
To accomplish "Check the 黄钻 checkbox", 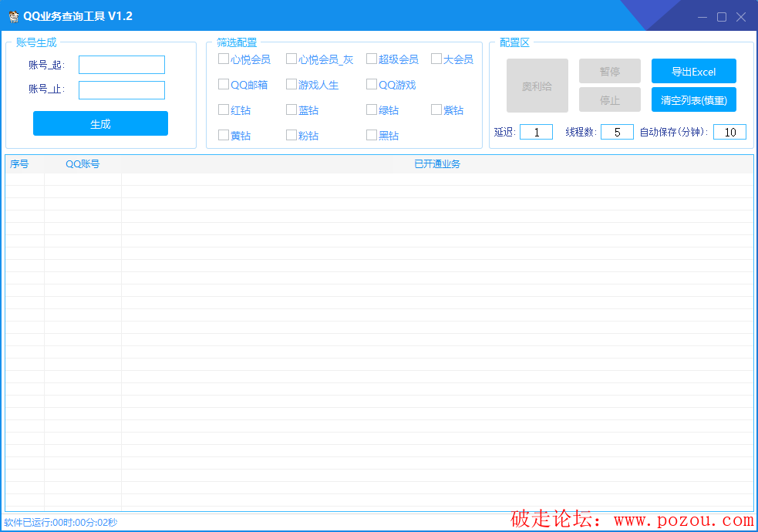I will 224,136.
